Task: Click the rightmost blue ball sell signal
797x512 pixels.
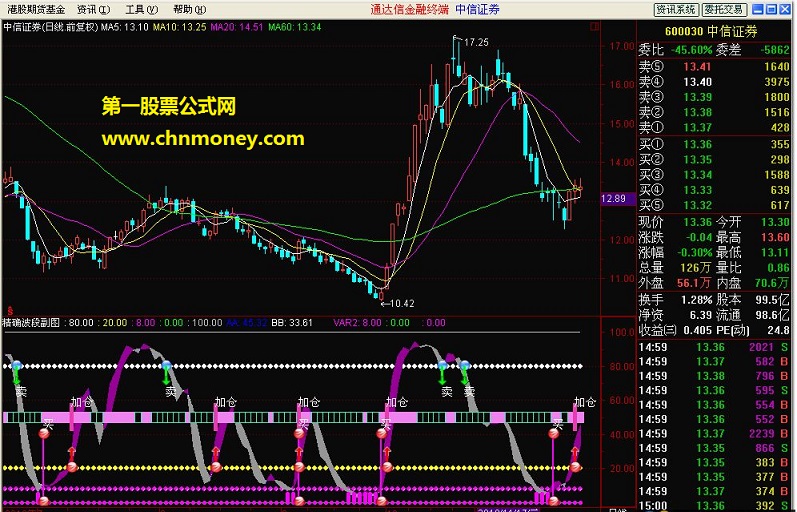Action: click(464, 365)
